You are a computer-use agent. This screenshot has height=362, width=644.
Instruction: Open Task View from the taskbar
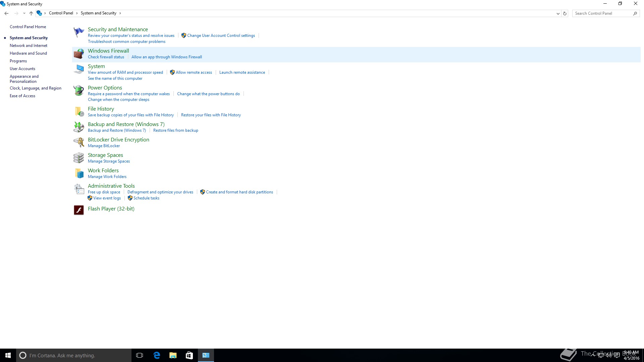coord(140,355)
